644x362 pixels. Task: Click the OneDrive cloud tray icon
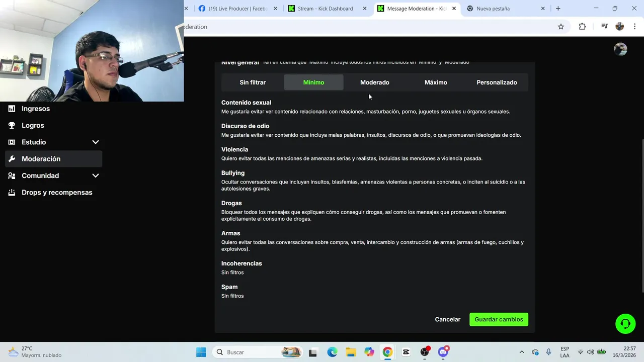tap(535, 352)
